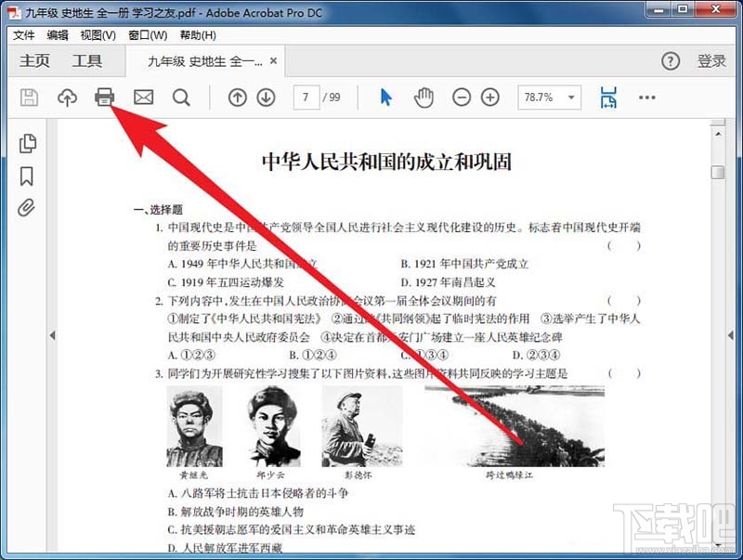Click the Print icon in the toolbar
This screenshot has width=743, height=560.
(104, 98)
